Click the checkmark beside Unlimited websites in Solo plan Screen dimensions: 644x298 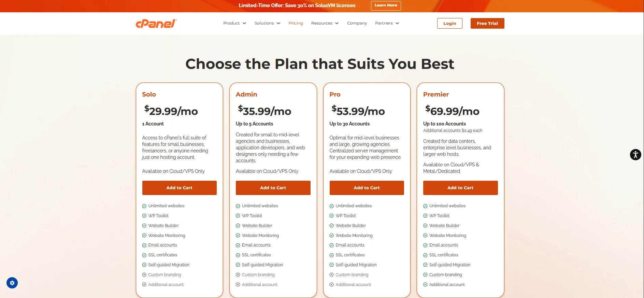[144, 206]
